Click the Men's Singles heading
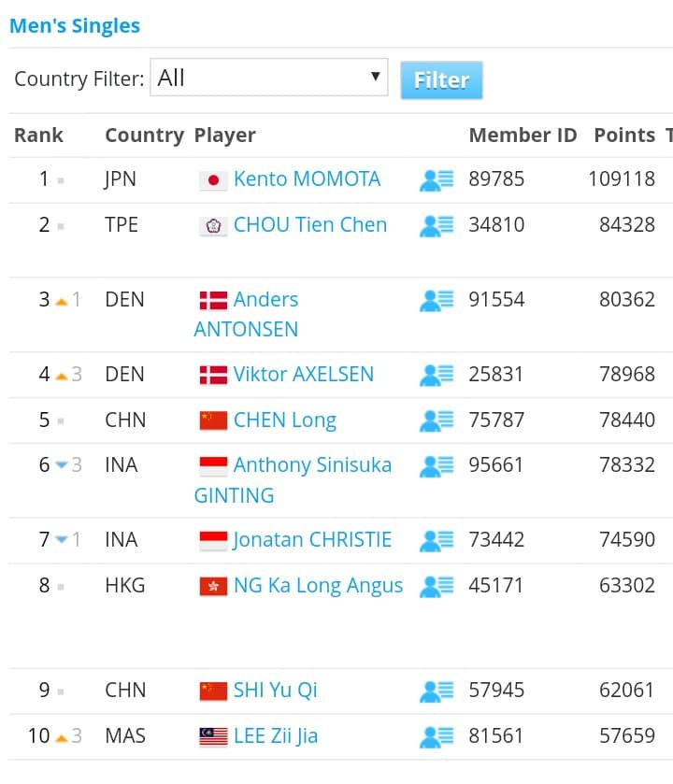This screenshot has width=673, height=784. coord(75,26)
